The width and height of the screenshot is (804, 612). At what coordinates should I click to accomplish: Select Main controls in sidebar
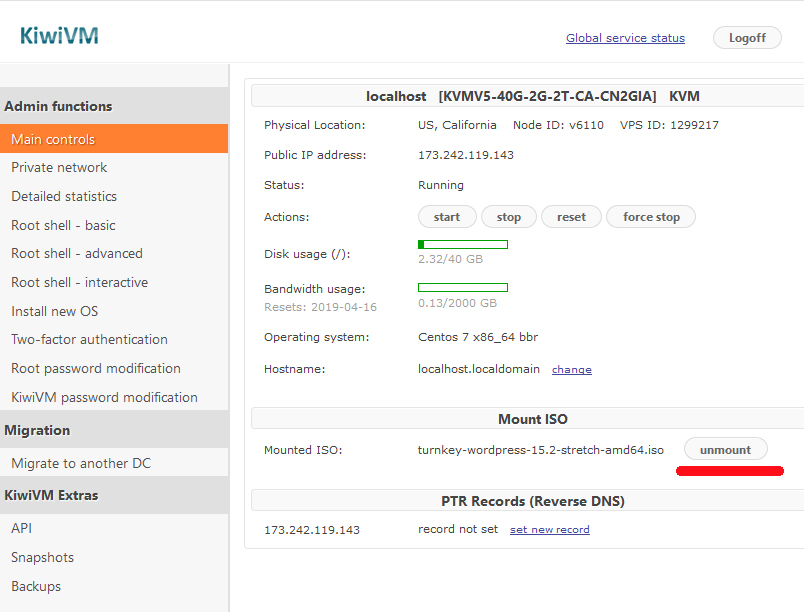(x=53, y=139)
